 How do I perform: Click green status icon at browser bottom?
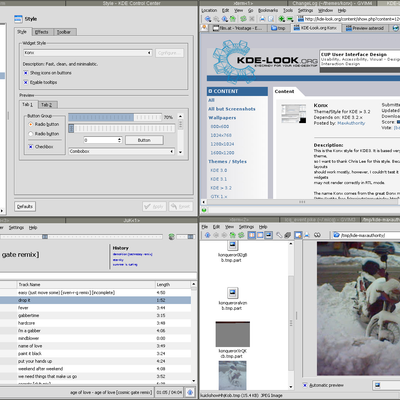tap(204, 210)
